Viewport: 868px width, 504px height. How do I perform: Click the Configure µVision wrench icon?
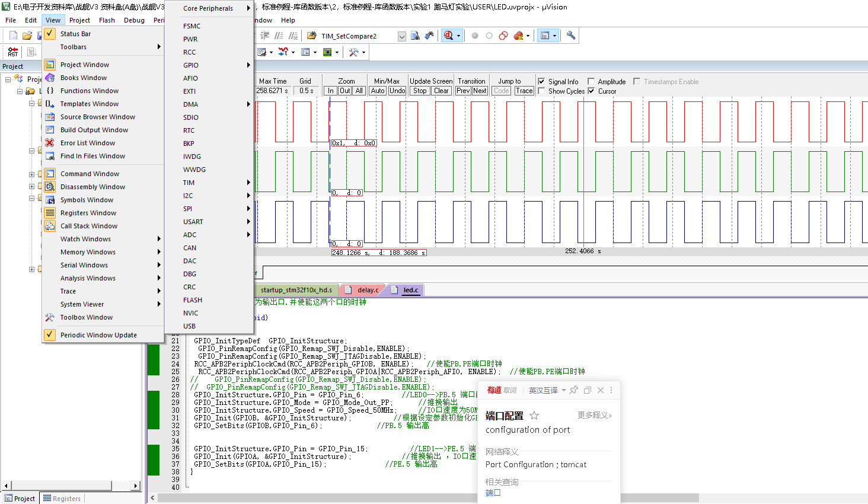point(570,35)
